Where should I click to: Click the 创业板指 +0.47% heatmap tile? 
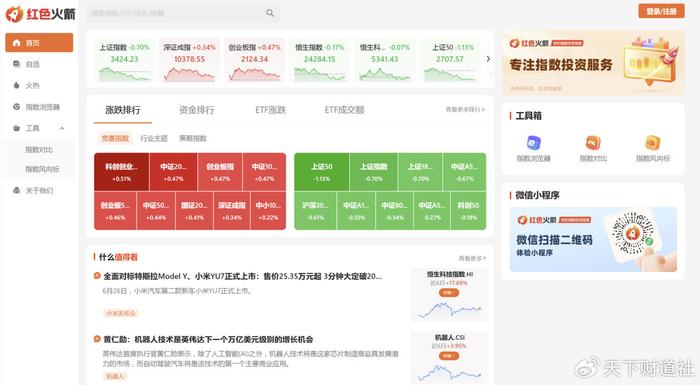(x=220, y=172)
